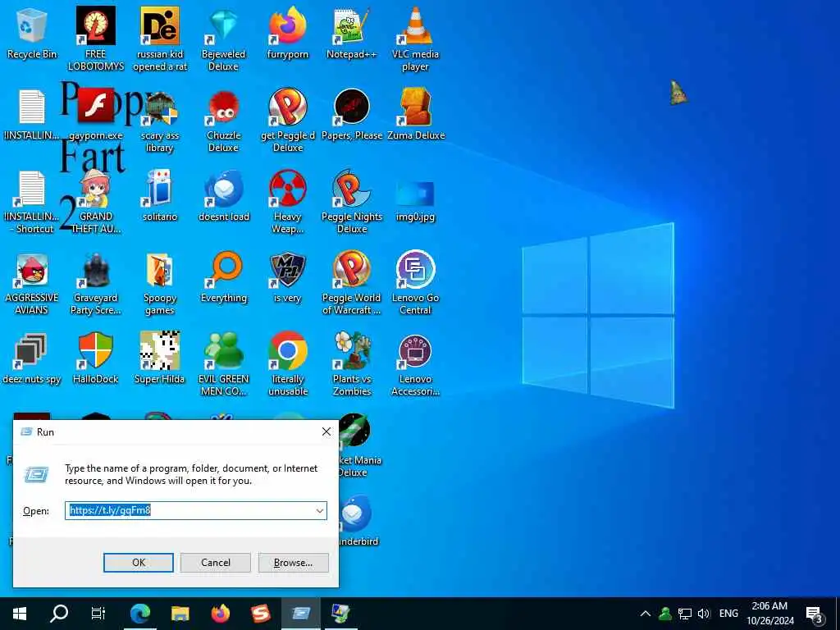Launch Plants vs Zombies shortcut
This screenshot has width=840, height=630.
pos(351,365)
